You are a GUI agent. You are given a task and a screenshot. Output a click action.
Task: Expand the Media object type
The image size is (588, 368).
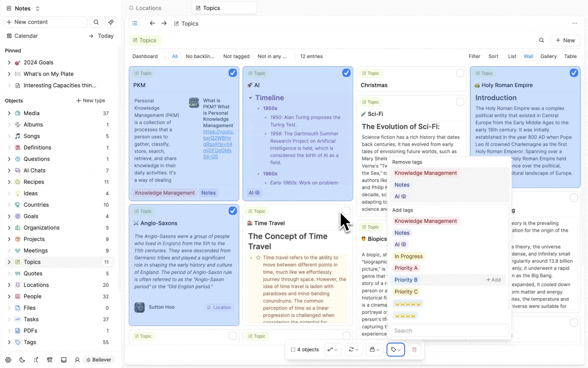(x=9, y=113)
